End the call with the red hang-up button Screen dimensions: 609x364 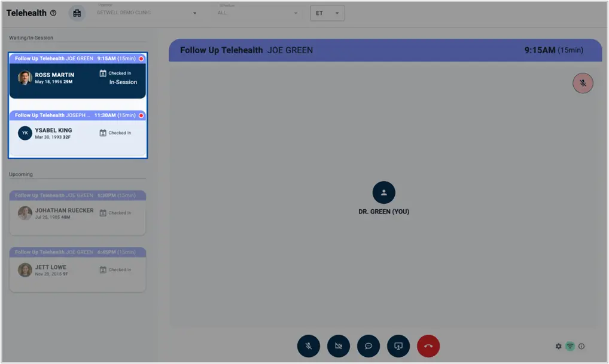(x=428, y=345)
